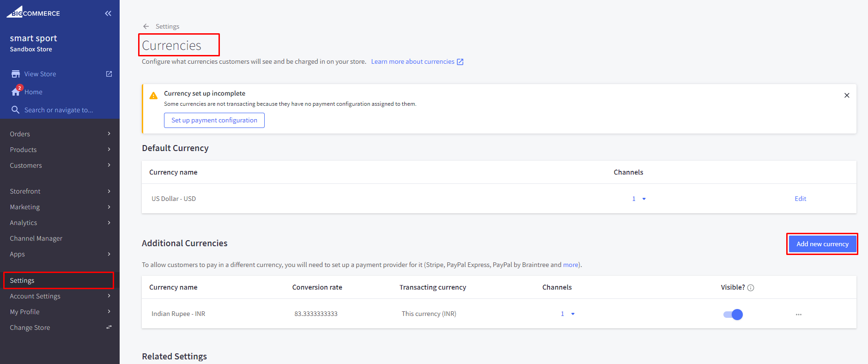Collapse the sidebar with double-chevron icon
This screenshot has height=364, width=868.
pos(108,13)
